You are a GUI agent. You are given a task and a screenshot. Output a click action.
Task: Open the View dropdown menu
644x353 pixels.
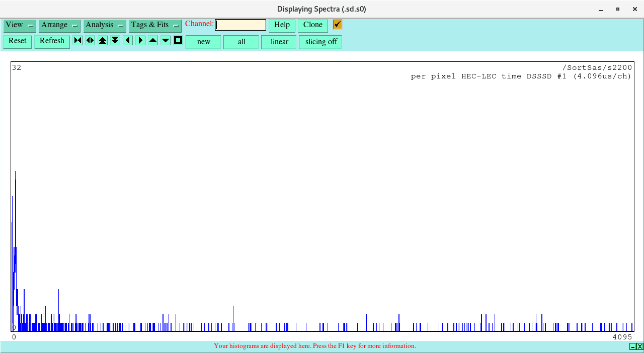[20, 25]
